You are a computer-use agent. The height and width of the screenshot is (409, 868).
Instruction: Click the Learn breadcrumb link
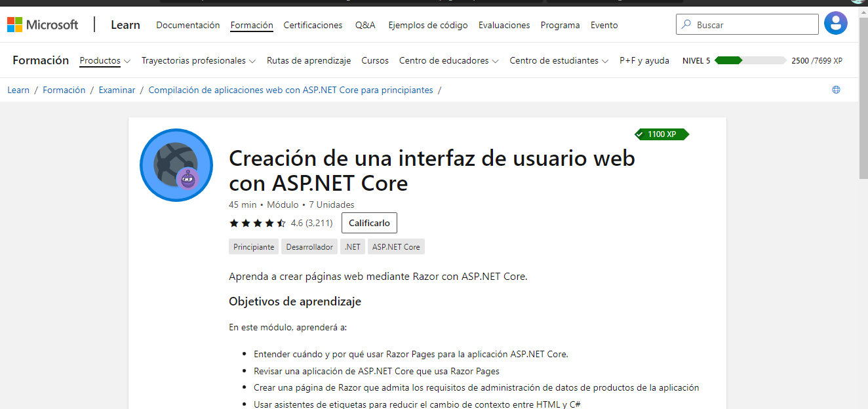[x=18, y=90]
